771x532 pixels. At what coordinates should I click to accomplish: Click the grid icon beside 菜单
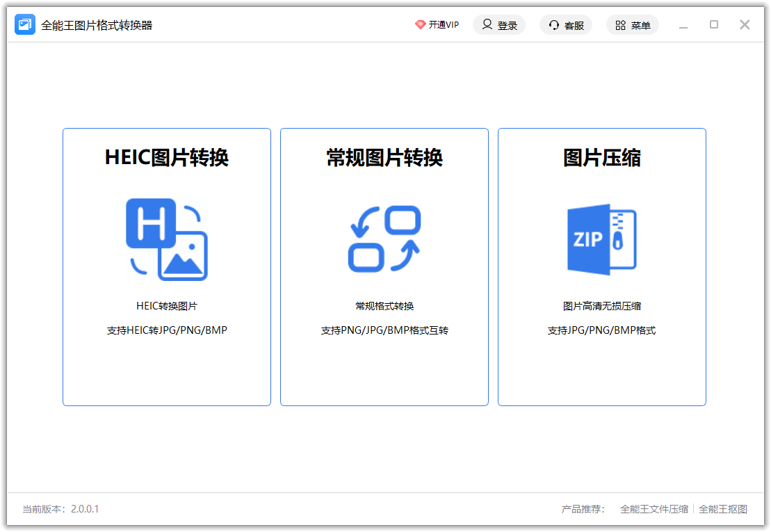click(x=620, y=25)
